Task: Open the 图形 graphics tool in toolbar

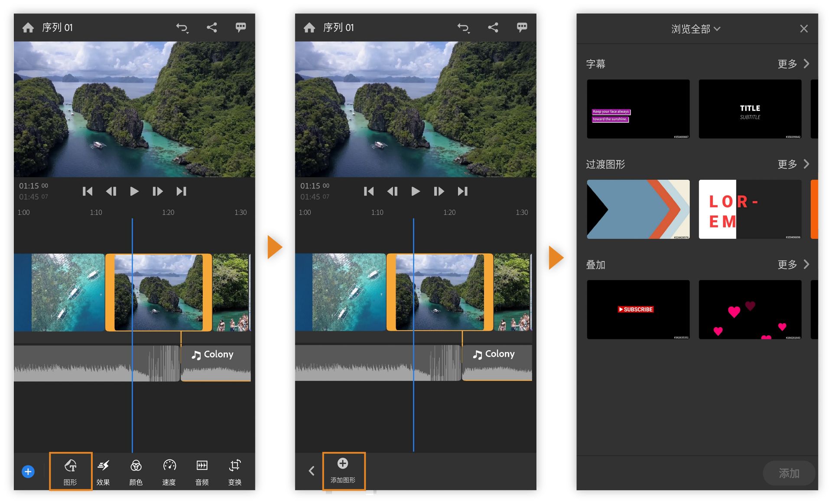Action: (70, 471)
